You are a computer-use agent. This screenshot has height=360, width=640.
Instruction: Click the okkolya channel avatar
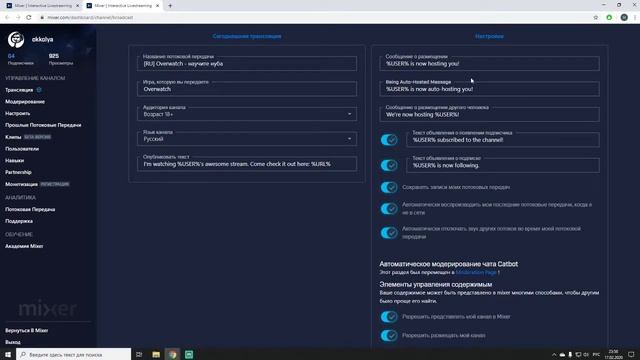coord(16,40)
